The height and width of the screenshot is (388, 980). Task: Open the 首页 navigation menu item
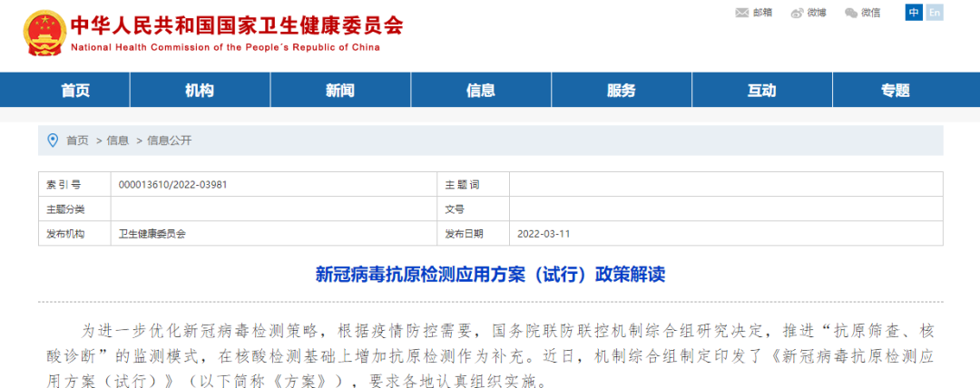point(75,91)
